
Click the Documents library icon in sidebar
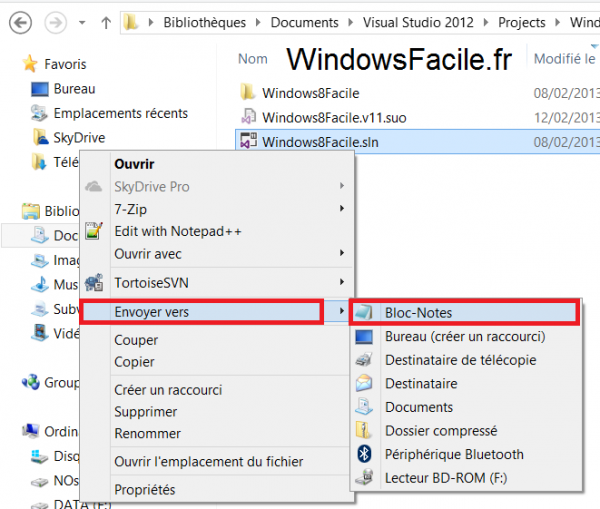tap(39, 235)
